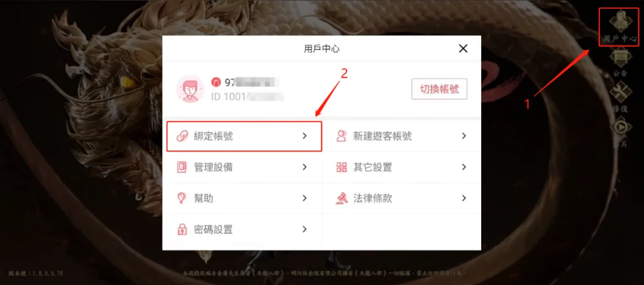Close the 用戶中心 dialog with X
This screenshot has width=644, height=285.
click(x=464, y=49)
